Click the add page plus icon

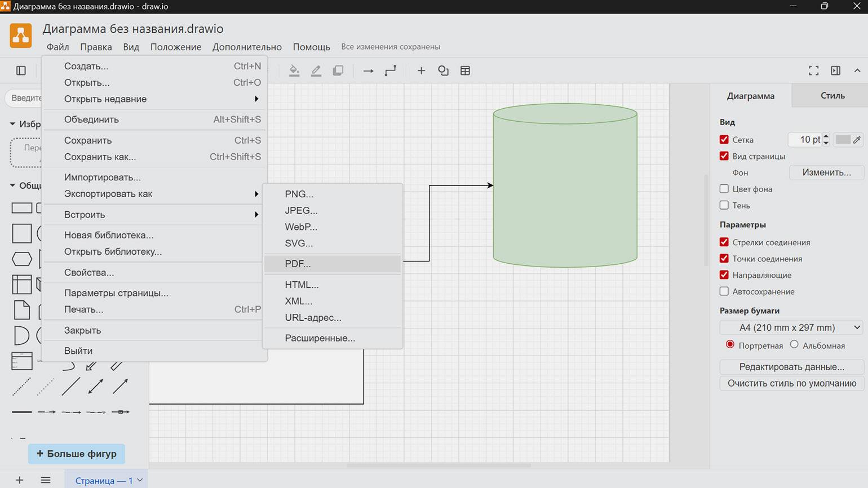(x=19, y=480)
